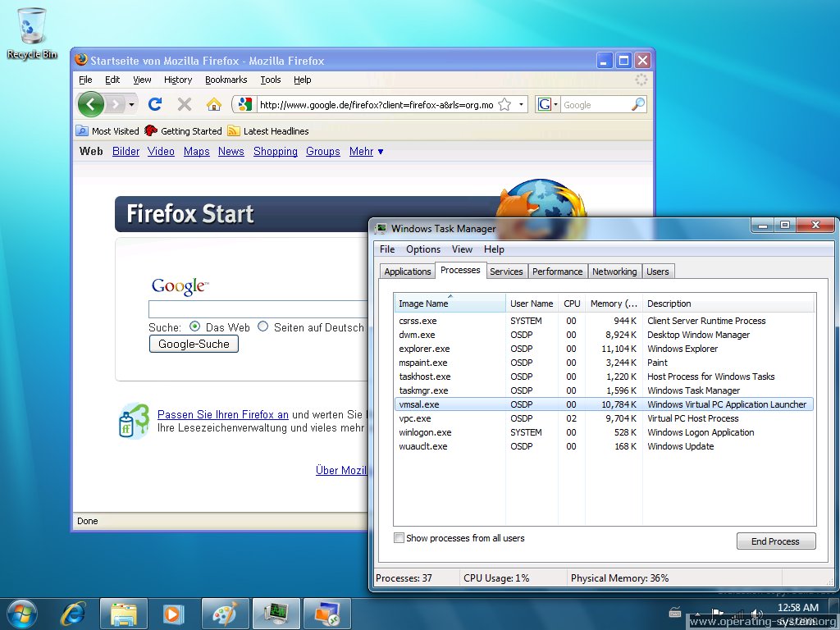Click the Windows Start orb
The width and height of the screenshot is (840, 630).
[x=22, y=614]
